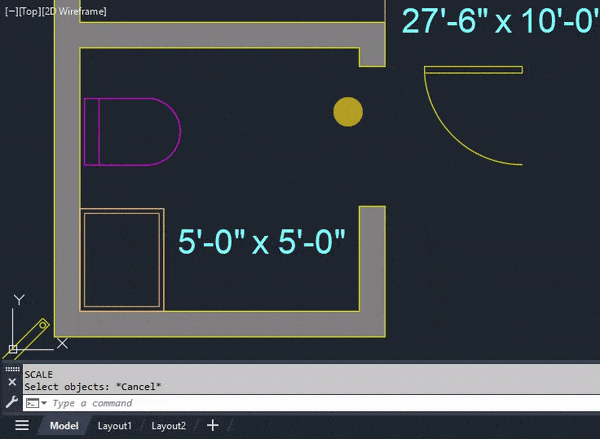Viewport: 600px width, 439px height.
Task: Grab the command line drag handle
Action: pos(12,369)
